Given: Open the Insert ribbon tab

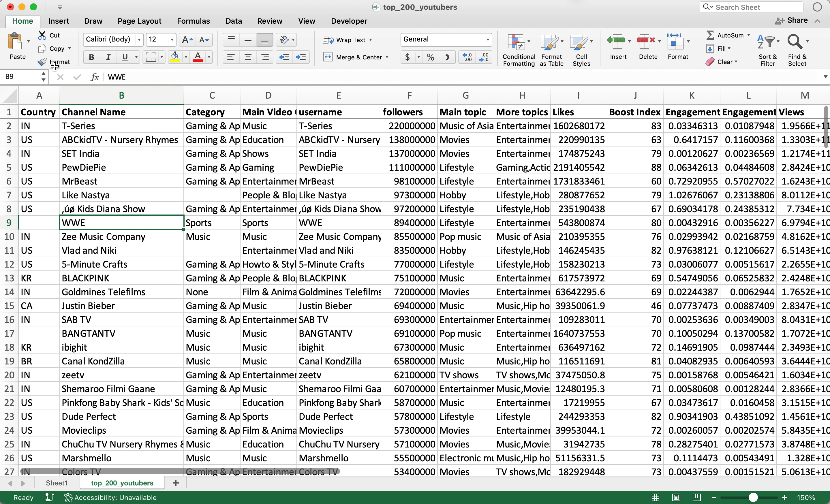Looking at the screenshot, I should pyautogui.click(x=59, y=21).
